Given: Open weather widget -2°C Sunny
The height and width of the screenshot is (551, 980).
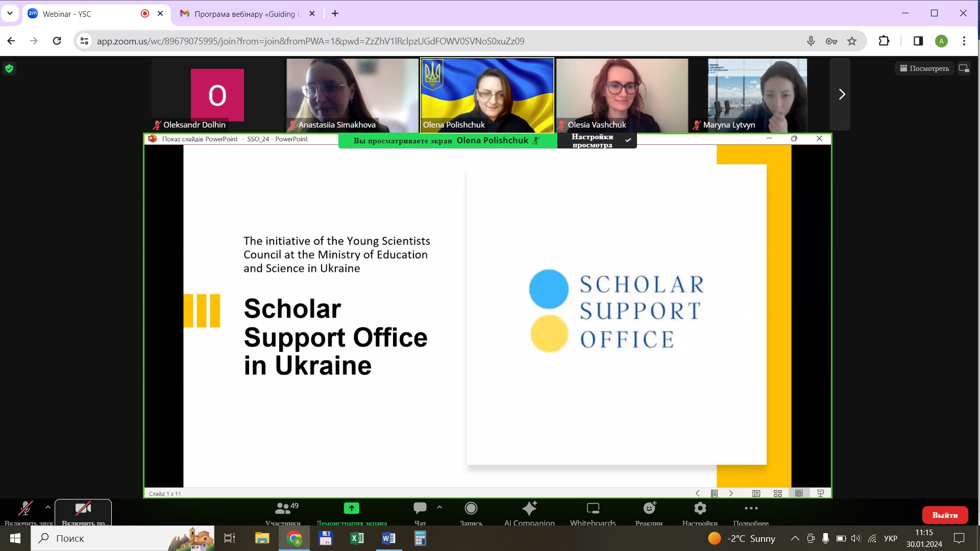Looking at the screenshot, I should (742, 538).
